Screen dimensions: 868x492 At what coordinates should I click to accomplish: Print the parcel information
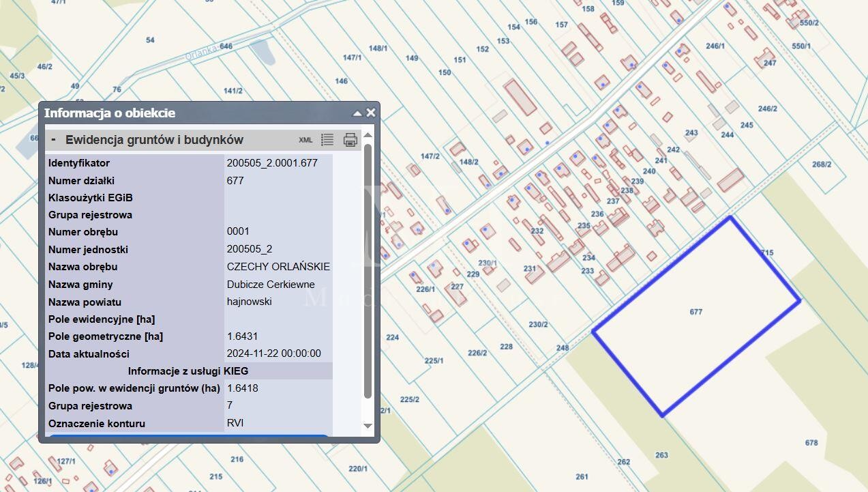tap(350, 140)
